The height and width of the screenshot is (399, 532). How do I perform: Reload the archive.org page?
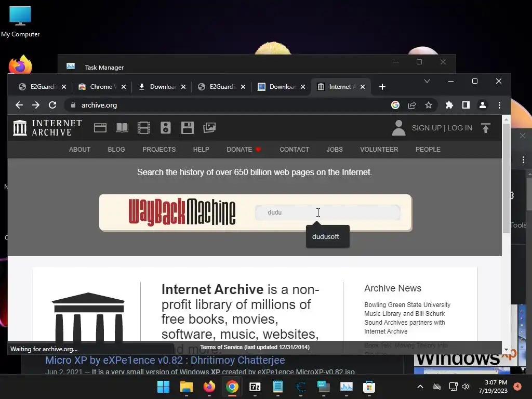tap(52, 105)
